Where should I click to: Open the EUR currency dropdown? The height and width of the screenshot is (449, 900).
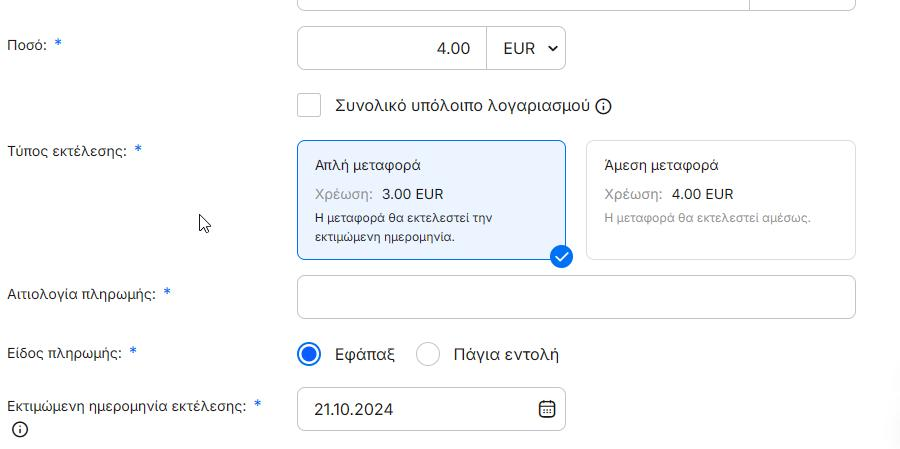[526, 48]
